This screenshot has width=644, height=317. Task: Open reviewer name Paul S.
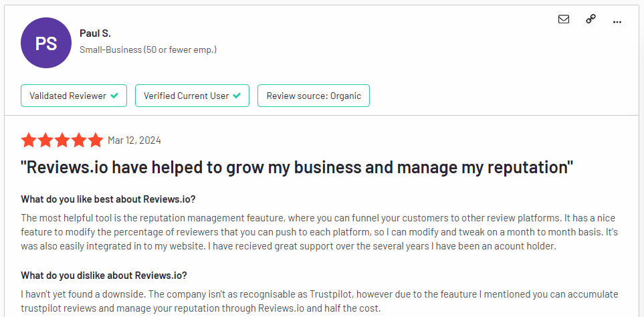(95, 33)
